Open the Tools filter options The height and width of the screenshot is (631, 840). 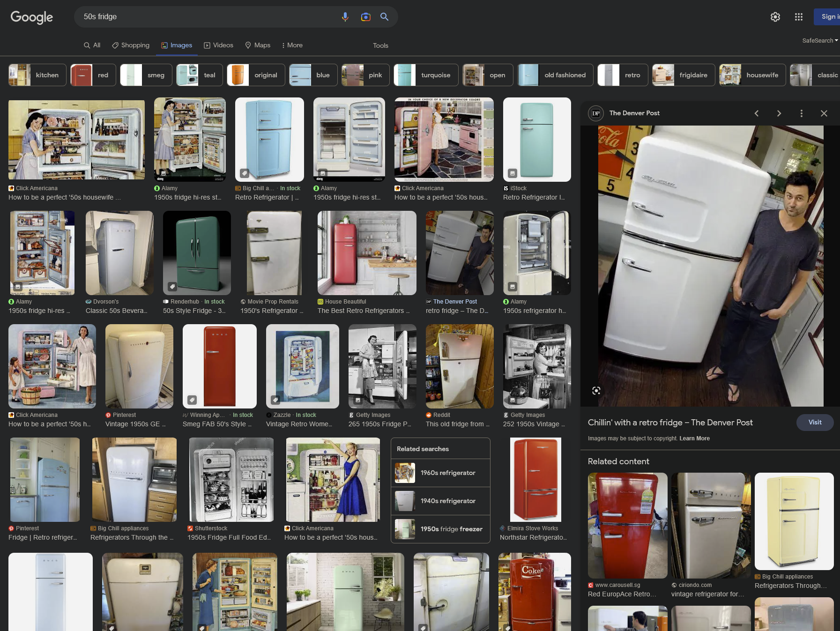tap(380, 45)
